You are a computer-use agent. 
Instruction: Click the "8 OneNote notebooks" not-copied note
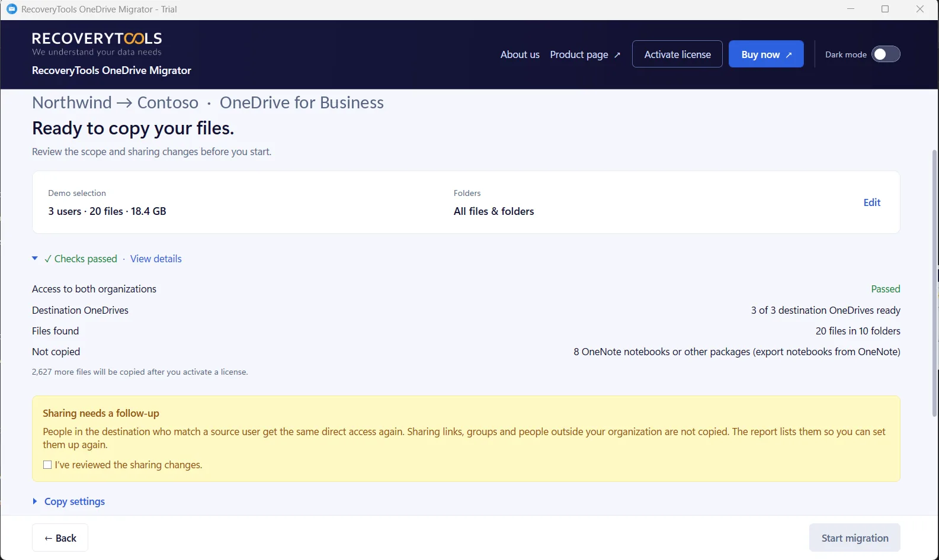[737, 352]
